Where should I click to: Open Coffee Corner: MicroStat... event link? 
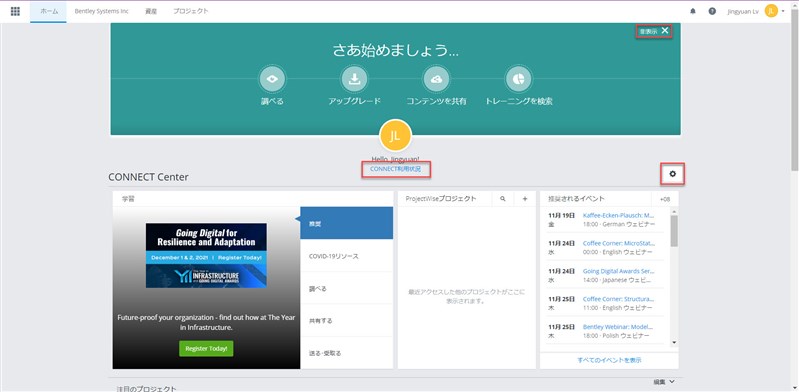click(x=619, y=243)
